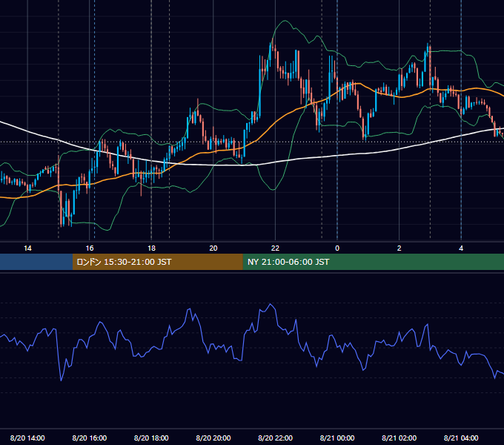Click the candlestick high near 22:00
This screenshot has height=445, width=504.
(273, 39)
